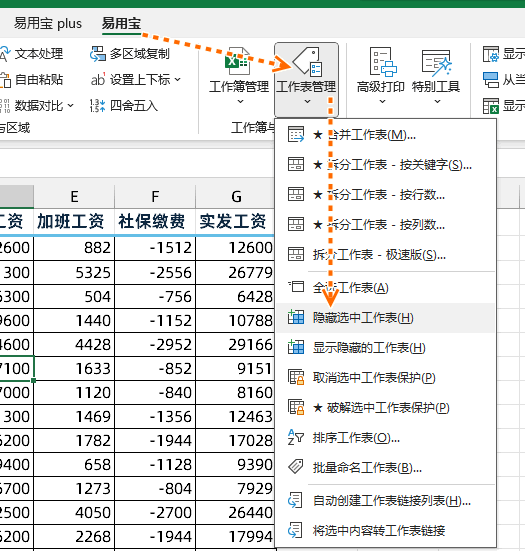Click the 工作簿管理 Excel workbook icon
Viewport: 525px width, 551px height.
coord(238,61)
